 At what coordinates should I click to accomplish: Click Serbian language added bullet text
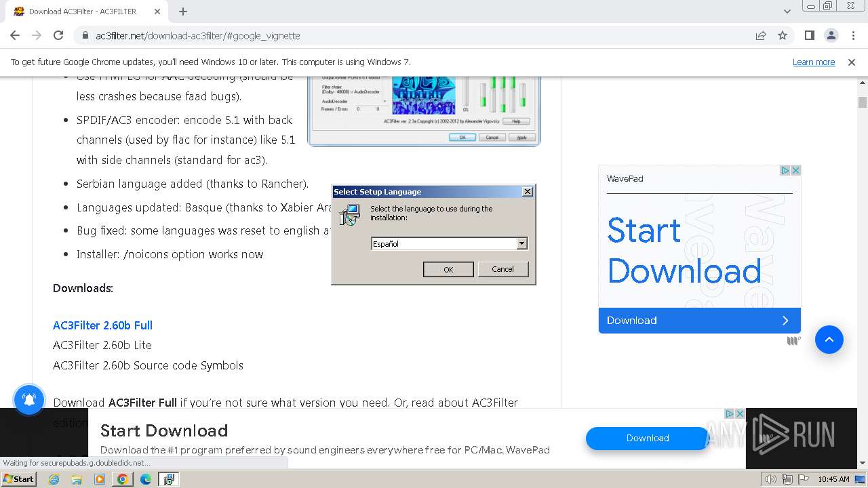click(x=193, y=184)
